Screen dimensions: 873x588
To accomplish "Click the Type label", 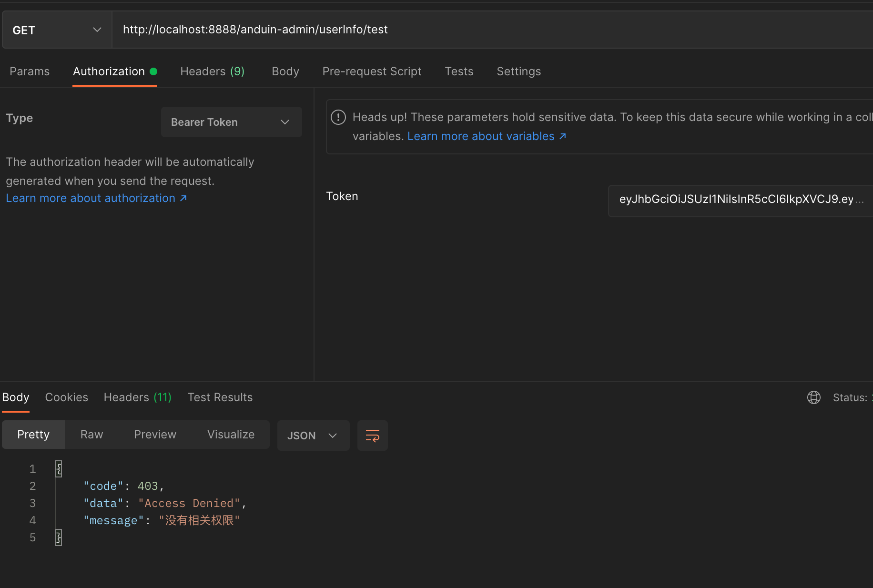I will tap(20, 118).
